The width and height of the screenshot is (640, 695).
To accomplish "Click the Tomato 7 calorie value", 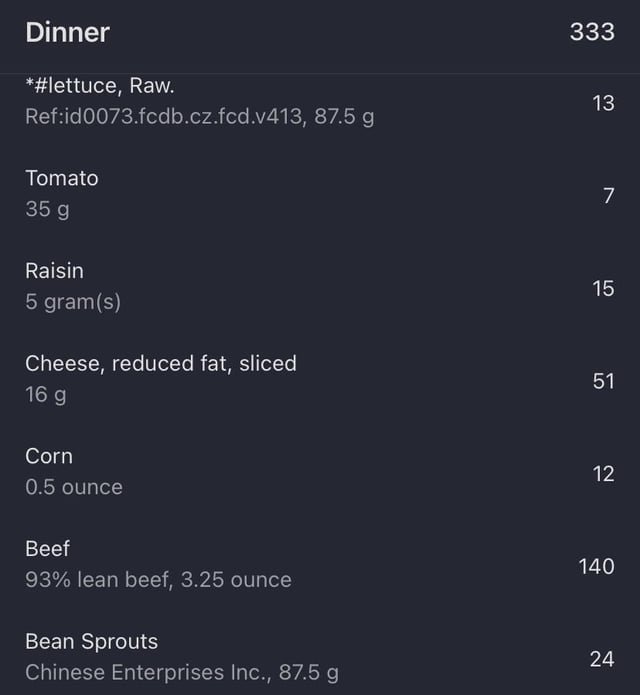I will tap(609, 196).
